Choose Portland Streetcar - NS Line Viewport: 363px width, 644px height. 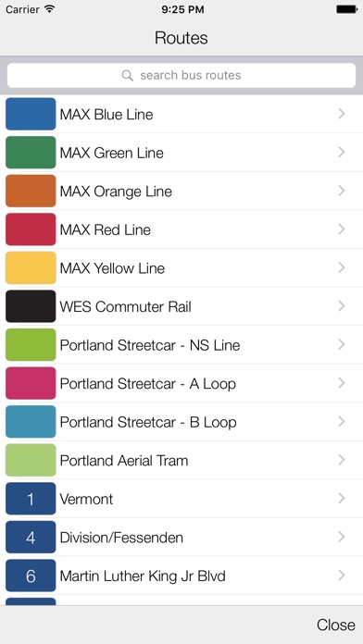181,344
